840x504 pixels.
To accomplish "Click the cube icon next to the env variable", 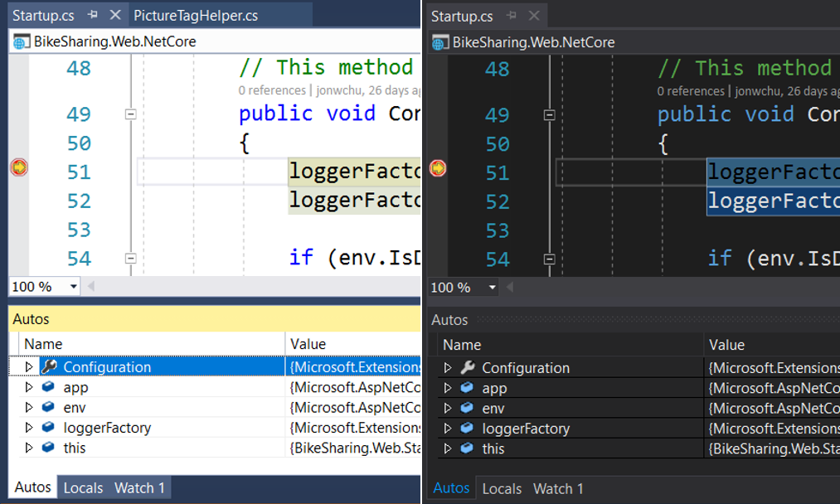I will tap(48, 407).
